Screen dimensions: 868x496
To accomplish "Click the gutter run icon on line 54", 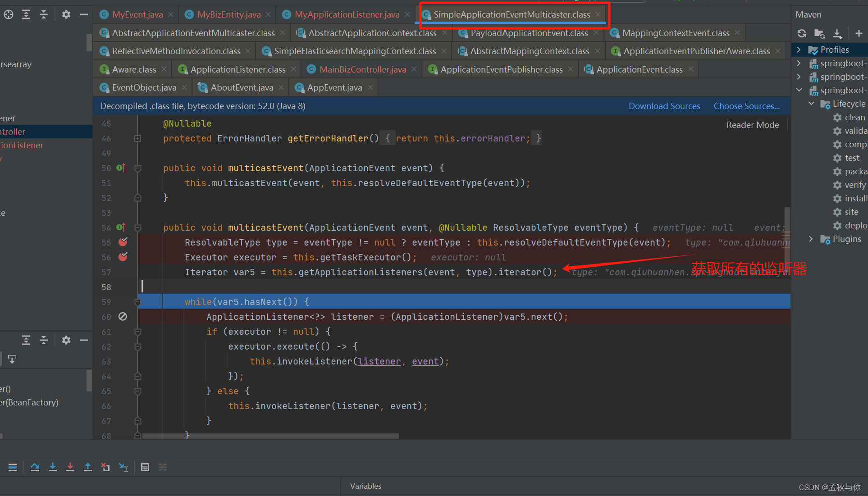I will tap(120, 227).
